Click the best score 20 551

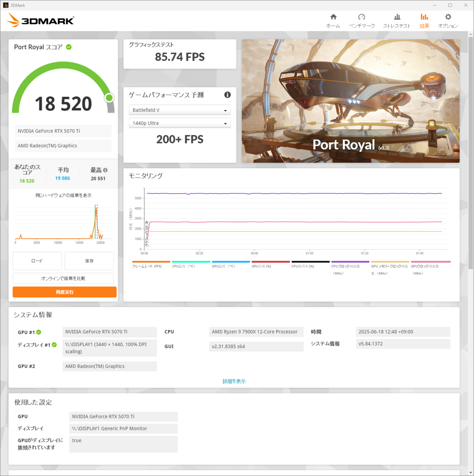[x=98, y=178]
